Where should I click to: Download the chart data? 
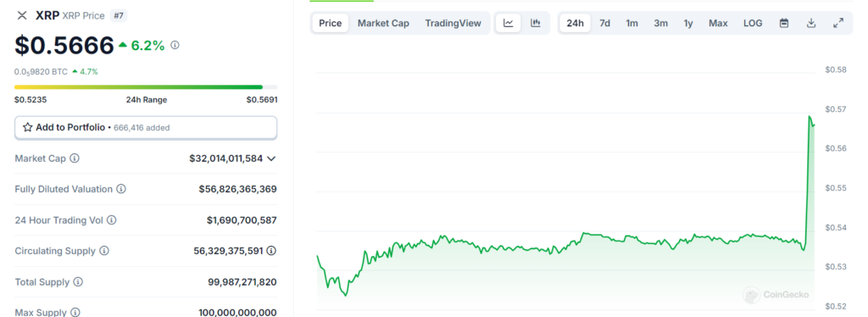coord(811,23)
